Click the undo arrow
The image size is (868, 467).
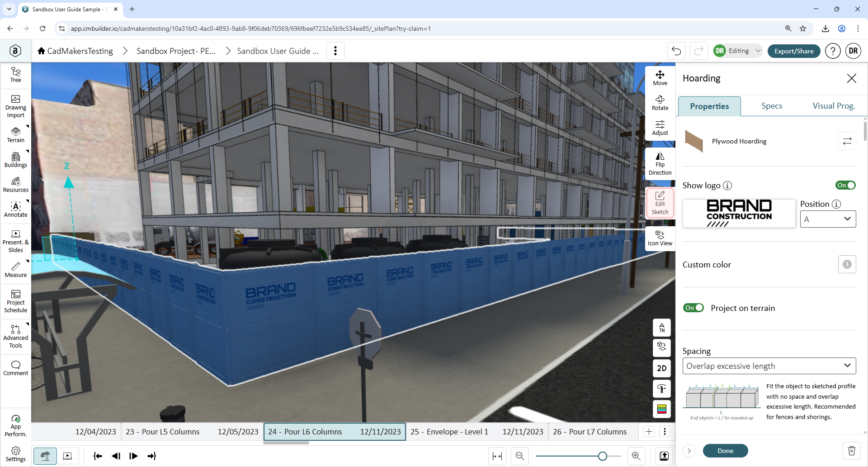pos(676,51)
